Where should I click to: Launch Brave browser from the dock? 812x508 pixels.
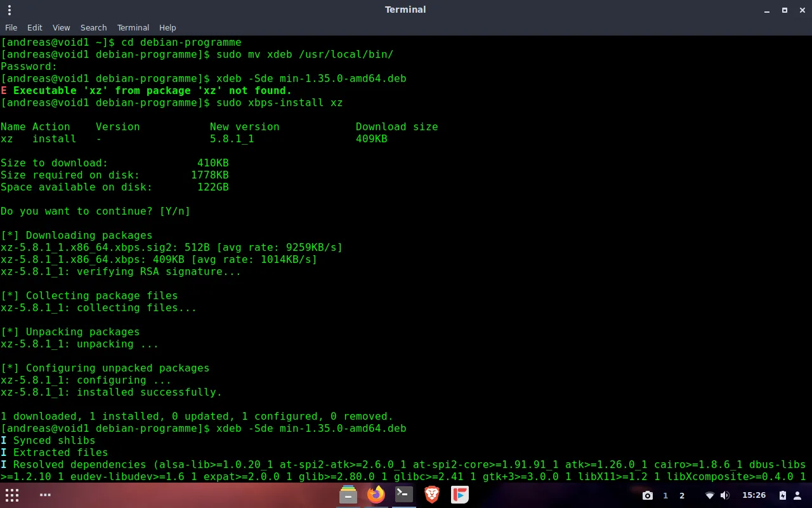(432, 495)
